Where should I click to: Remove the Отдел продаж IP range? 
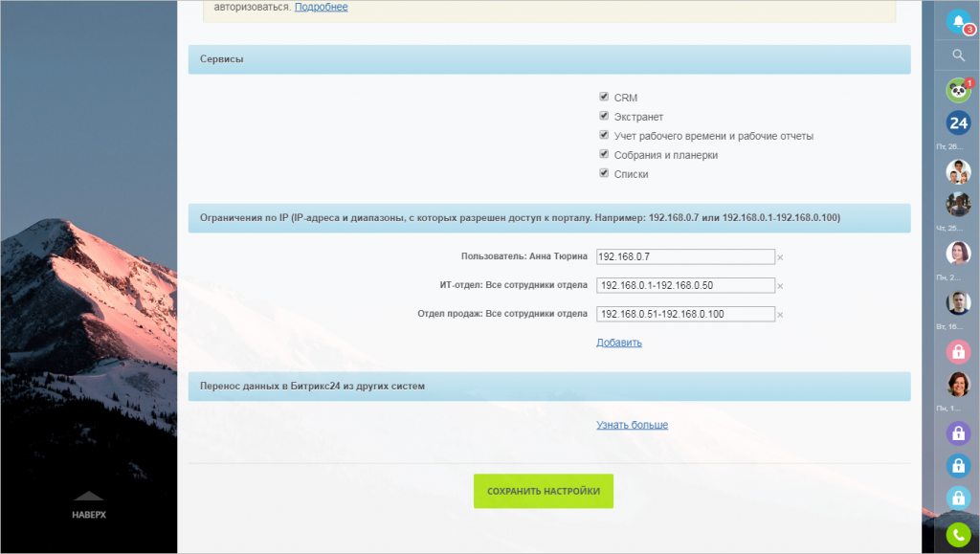[x=780, y=315]
